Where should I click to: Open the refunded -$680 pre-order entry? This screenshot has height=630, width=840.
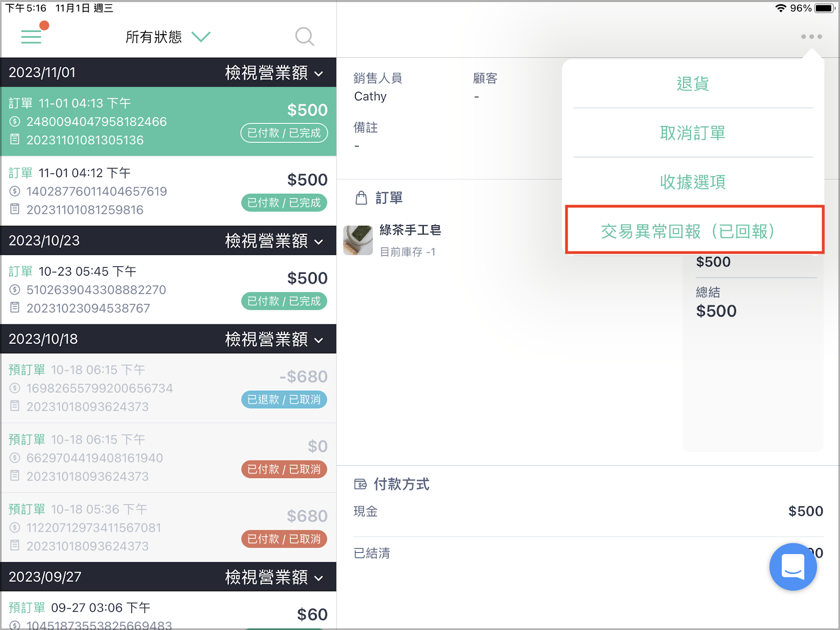coord(169,388)
